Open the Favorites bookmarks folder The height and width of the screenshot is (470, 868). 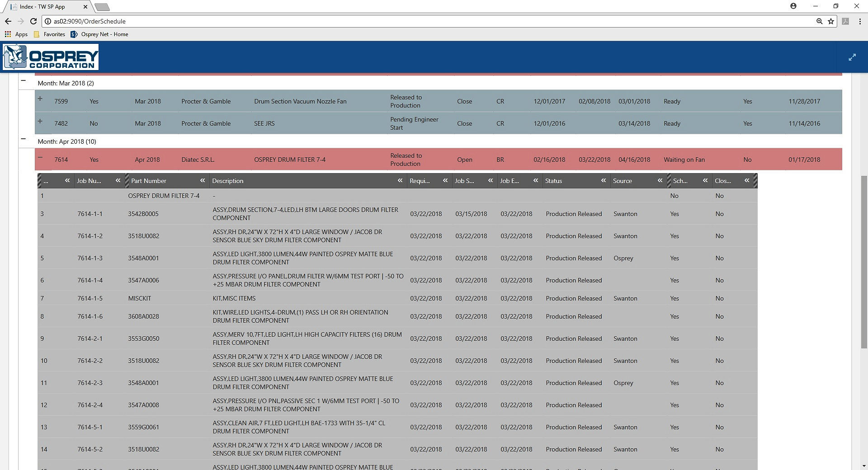point(49,34)
